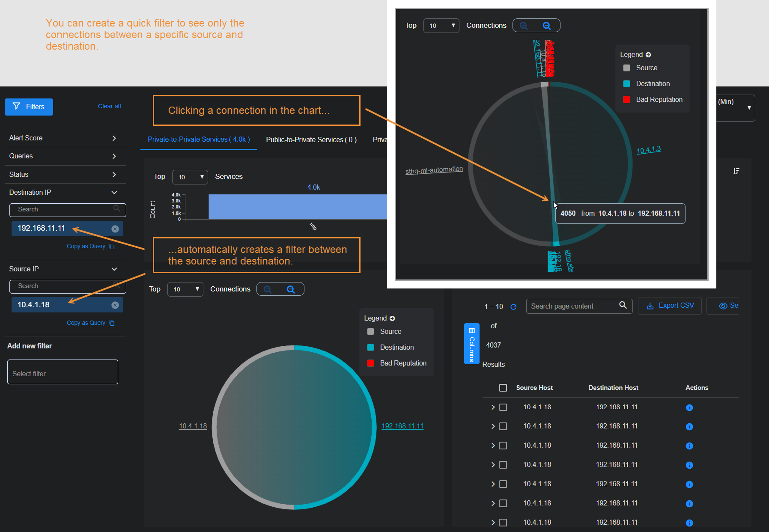Open the Columns panel beside the results table
Screen dimensions: 769x532
pyautogui.click(x=471, y=344)
